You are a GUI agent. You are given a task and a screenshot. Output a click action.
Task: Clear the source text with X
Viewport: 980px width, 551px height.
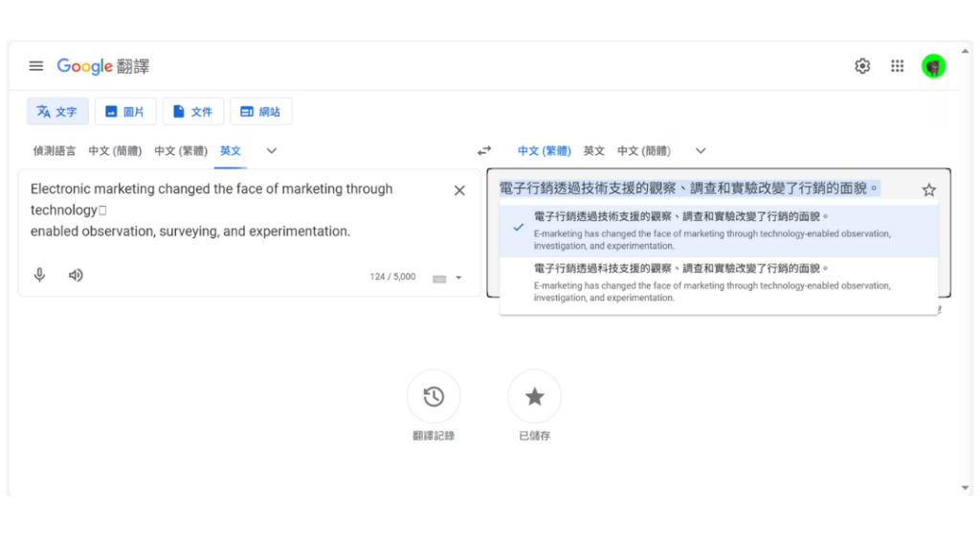[459, 190]
